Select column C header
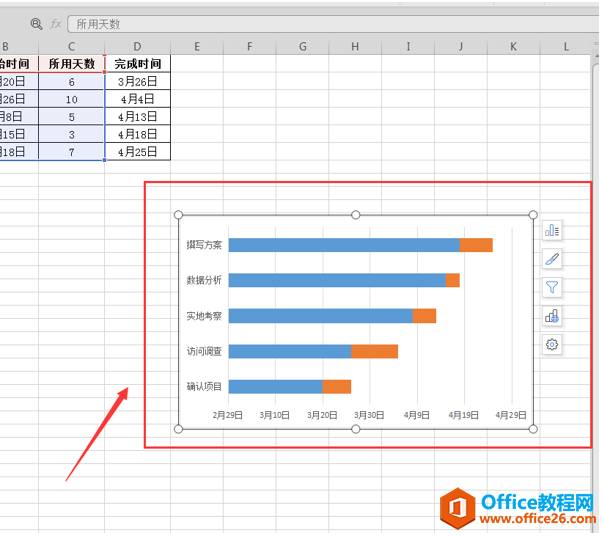This screenshot has height=536, width=603. (72, 47)
